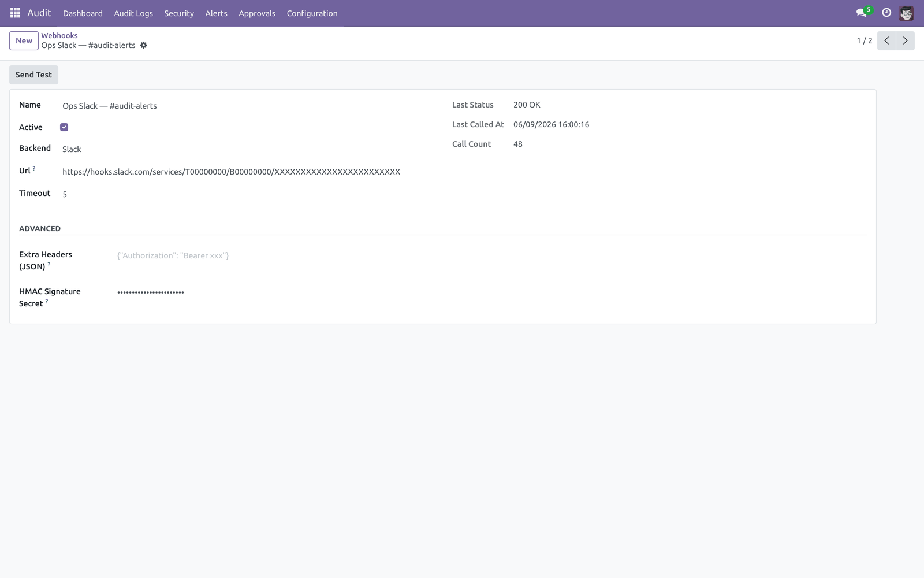Open the user avatar menu
The height and width of the screenshot is (578, 924).
coord(906,13)
